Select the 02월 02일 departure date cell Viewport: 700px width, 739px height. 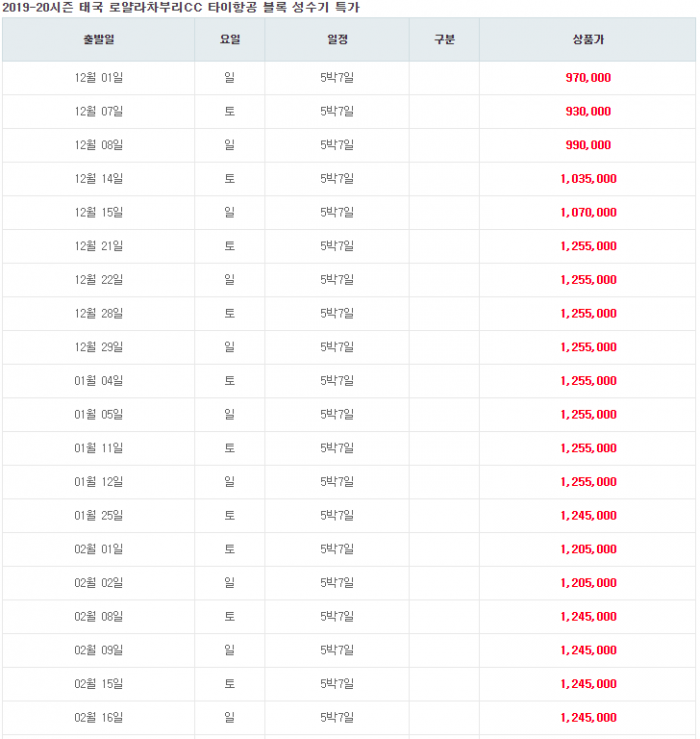pos(99,583)
